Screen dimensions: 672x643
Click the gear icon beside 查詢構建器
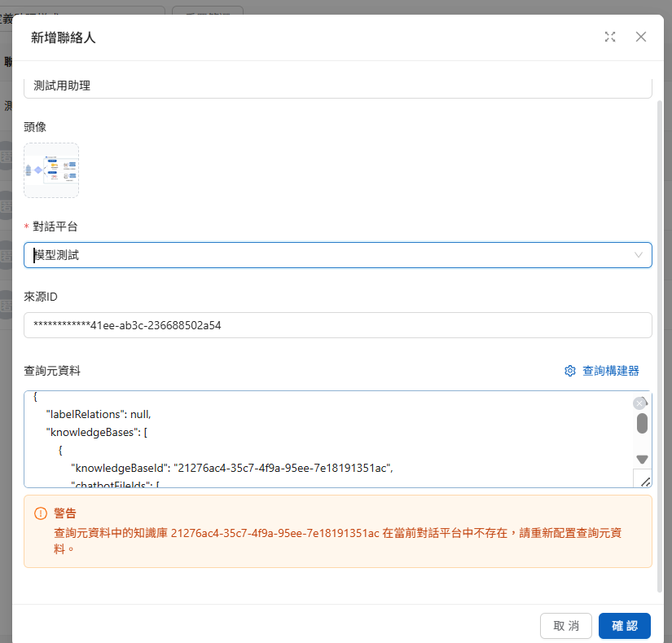tap(570, 371)
